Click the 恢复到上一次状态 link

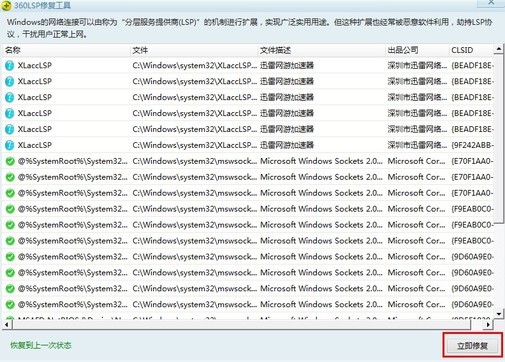point(41,345)
